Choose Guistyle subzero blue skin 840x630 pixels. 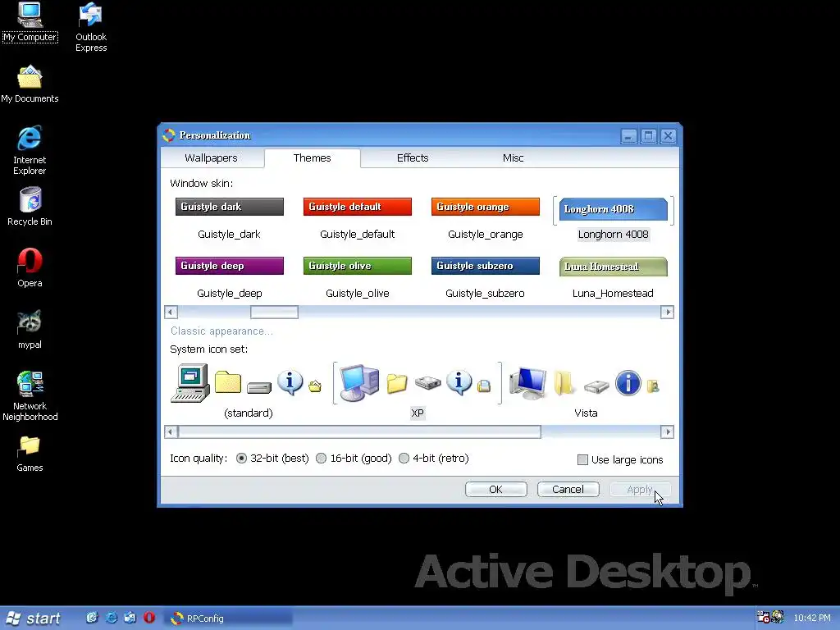[486, 279]
